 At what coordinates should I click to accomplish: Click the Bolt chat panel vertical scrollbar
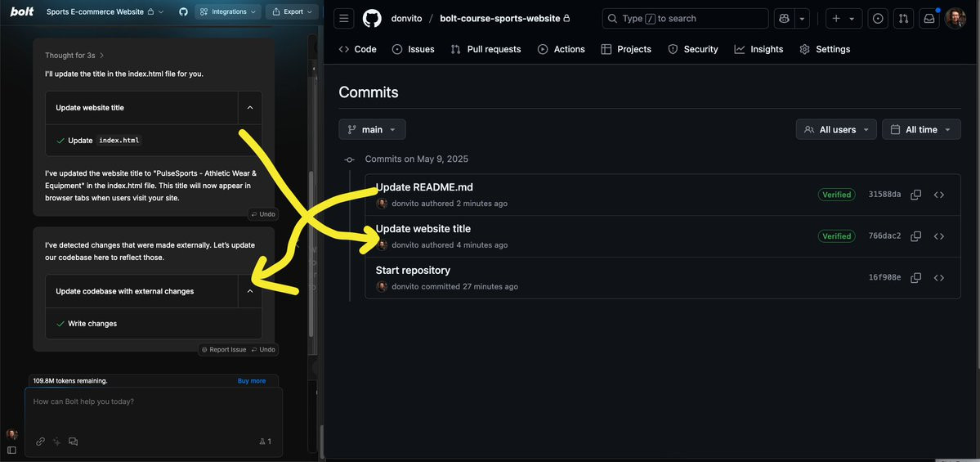coord(311,253)
